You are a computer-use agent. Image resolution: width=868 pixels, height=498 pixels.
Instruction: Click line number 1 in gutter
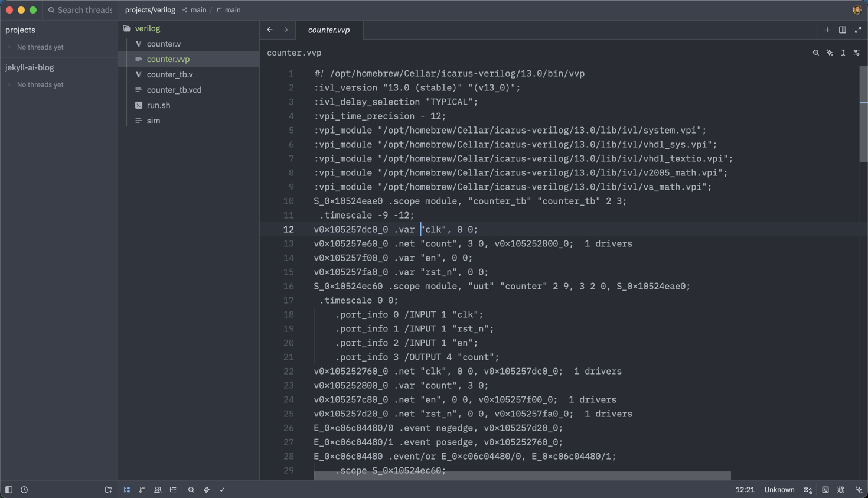click(291, 73)
